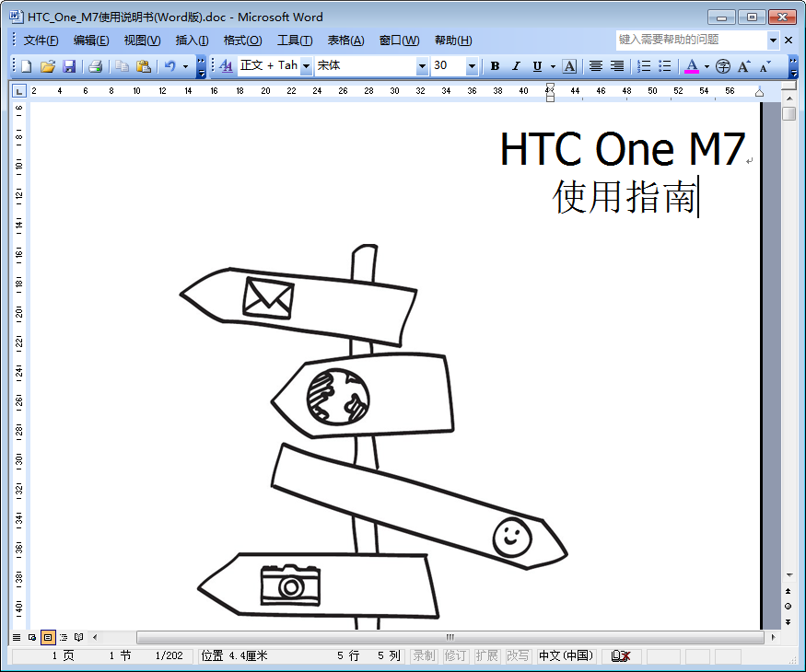Toggle Italic formatting

pyautogui.click(x=516, y=66)
